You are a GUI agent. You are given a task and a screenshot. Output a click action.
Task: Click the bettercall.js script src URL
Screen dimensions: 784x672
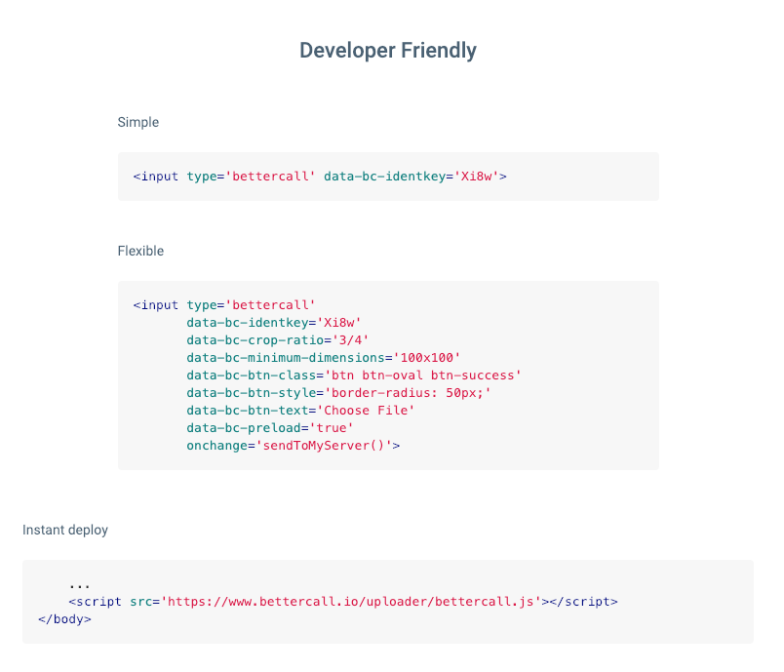click(x=350, y=602)
